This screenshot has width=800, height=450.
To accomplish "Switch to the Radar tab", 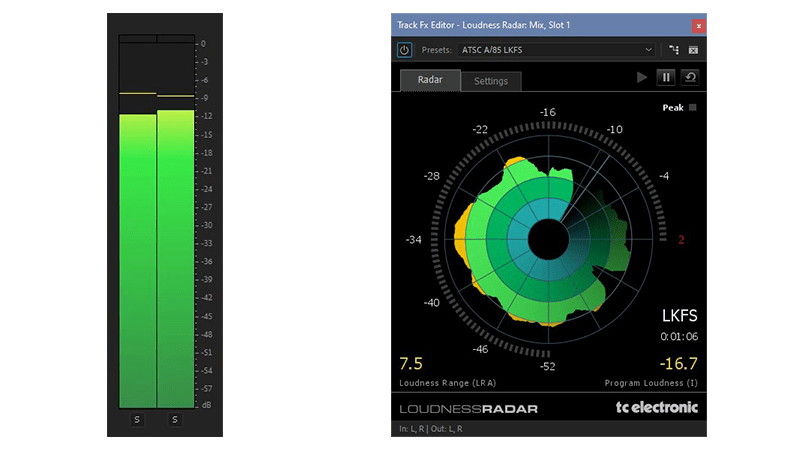I will pyautogui.click(x=430, y=80).
